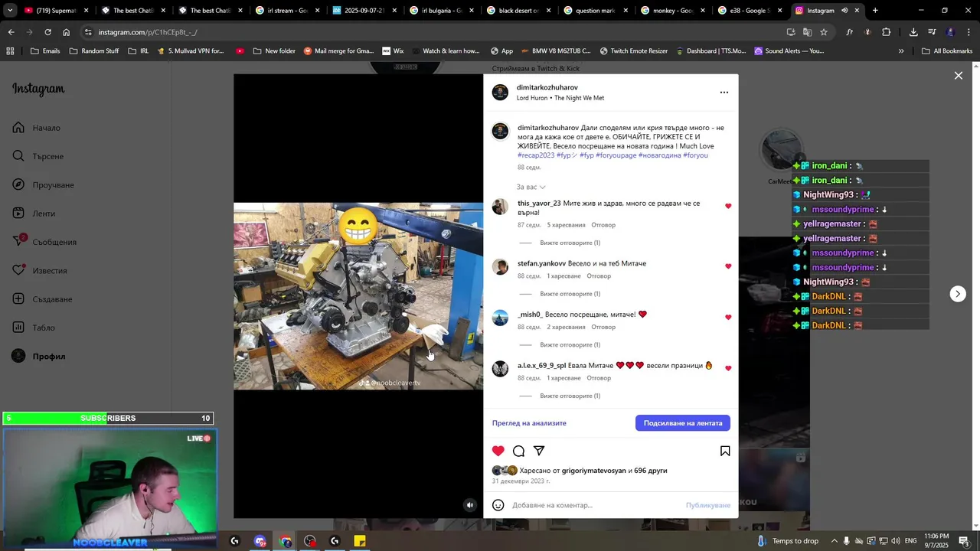The image size is (980, 551).
Task: Open Chrome from the Windows taskbar
Action: (286, 541)
